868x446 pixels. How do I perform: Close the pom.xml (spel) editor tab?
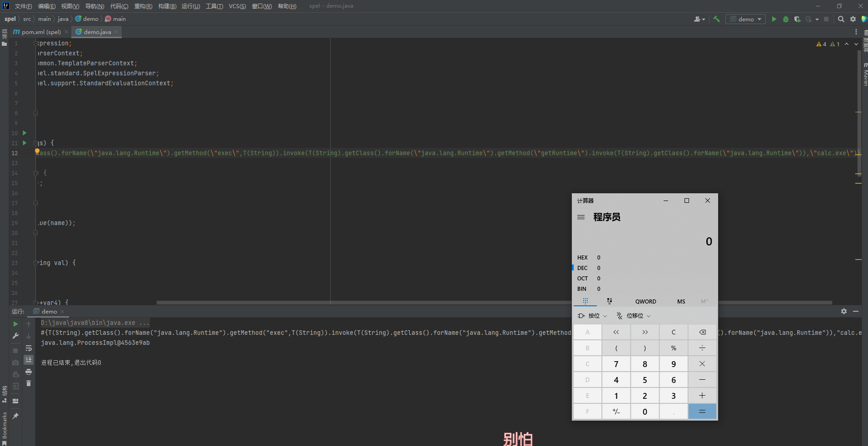66,32
